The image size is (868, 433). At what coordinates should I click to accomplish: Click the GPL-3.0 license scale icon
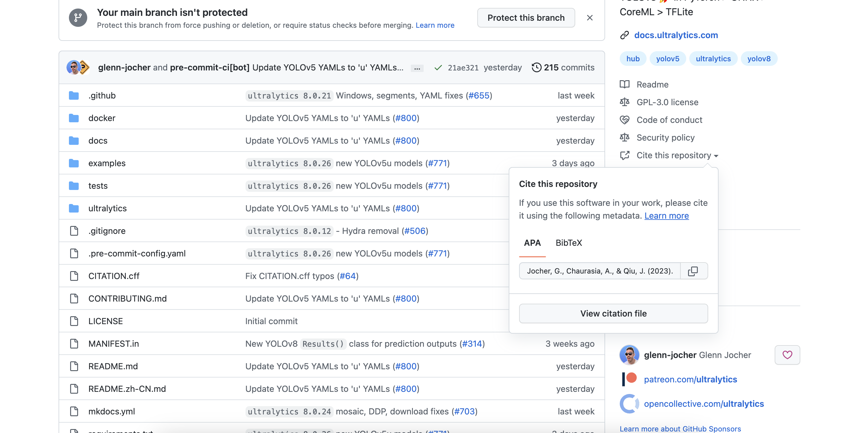point(624,102)
